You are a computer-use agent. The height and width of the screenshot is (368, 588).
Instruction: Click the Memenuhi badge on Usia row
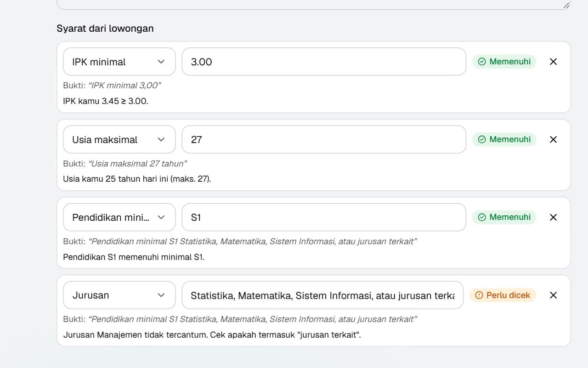click(504, 139)
